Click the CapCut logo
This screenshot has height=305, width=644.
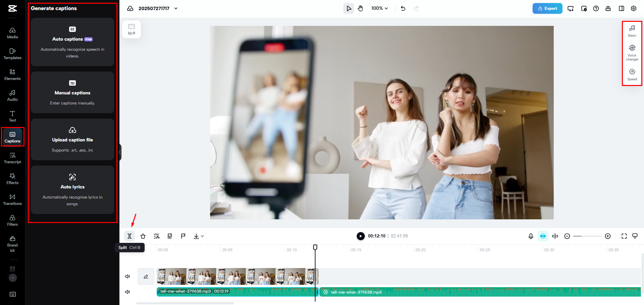coord(12,8)
